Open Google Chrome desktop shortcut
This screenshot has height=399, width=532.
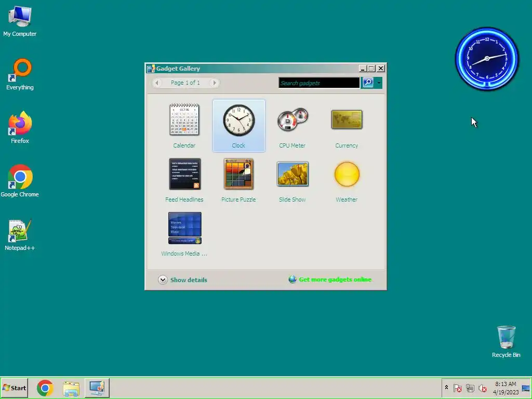click(20, 181)
